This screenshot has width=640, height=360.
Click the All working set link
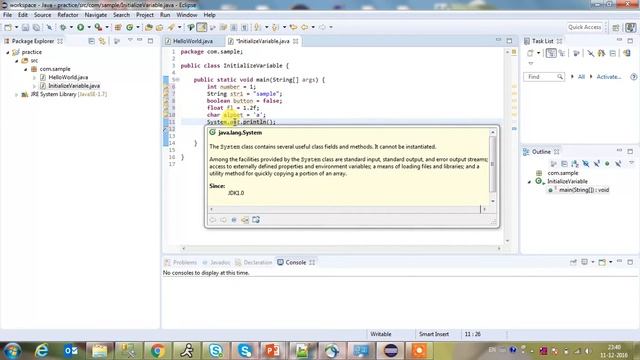pos(581,77)
